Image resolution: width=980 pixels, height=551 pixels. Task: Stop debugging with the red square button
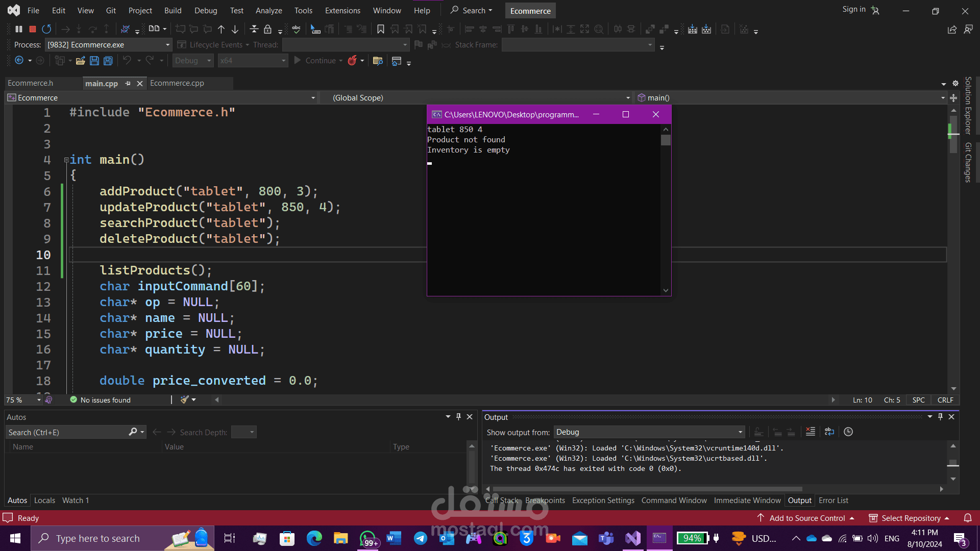[x=33, y=29]
